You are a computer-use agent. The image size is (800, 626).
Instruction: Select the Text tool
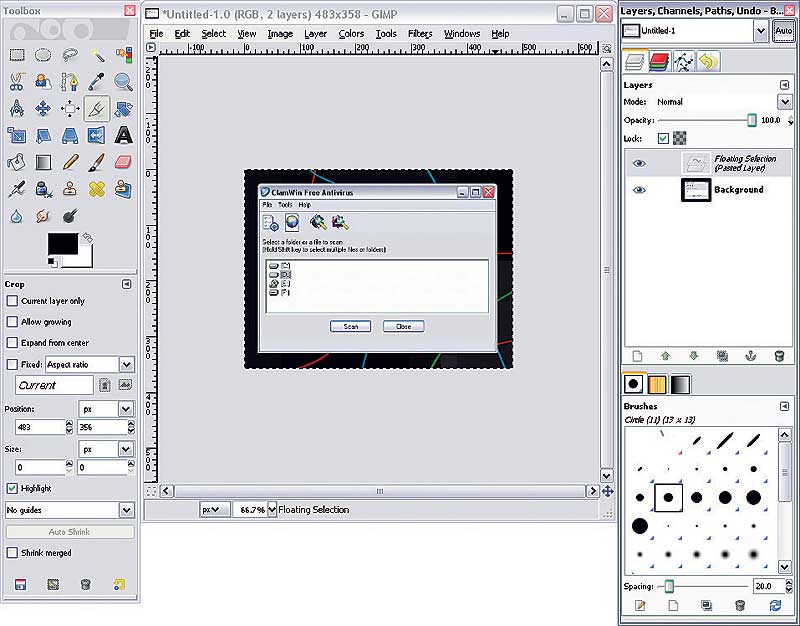123,135
